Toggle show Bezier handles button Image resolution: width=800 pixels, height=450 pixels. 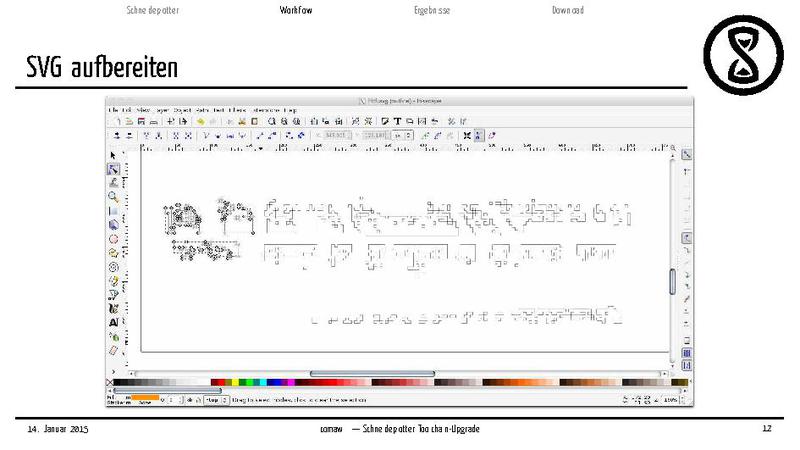tap(479, 136)
